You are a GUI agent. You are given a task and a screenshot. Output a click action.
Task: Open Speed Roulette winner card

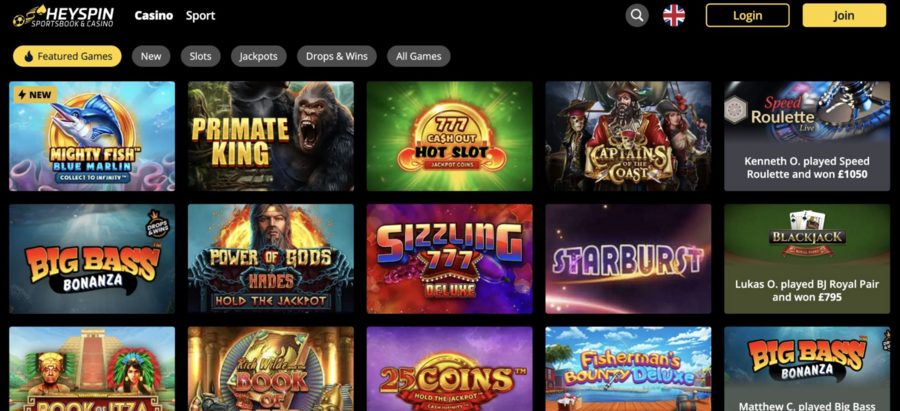(807, 136)
